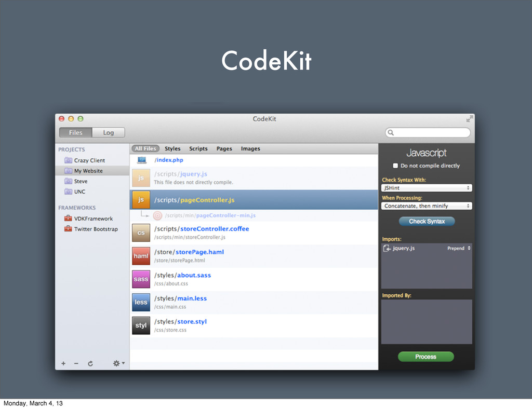The height and width of the screenshot is (409, 532).
Task: Switch to the Files tab
Action: (x=76, y=132)
